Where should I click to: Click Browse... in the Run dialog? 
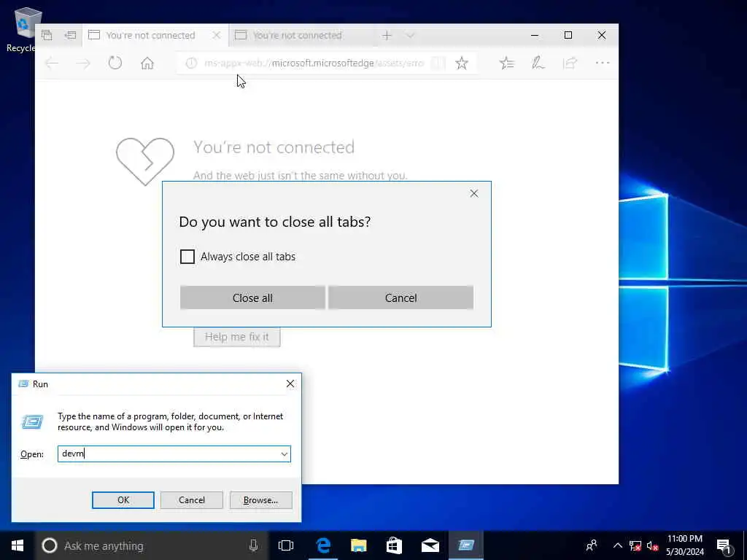260,500
